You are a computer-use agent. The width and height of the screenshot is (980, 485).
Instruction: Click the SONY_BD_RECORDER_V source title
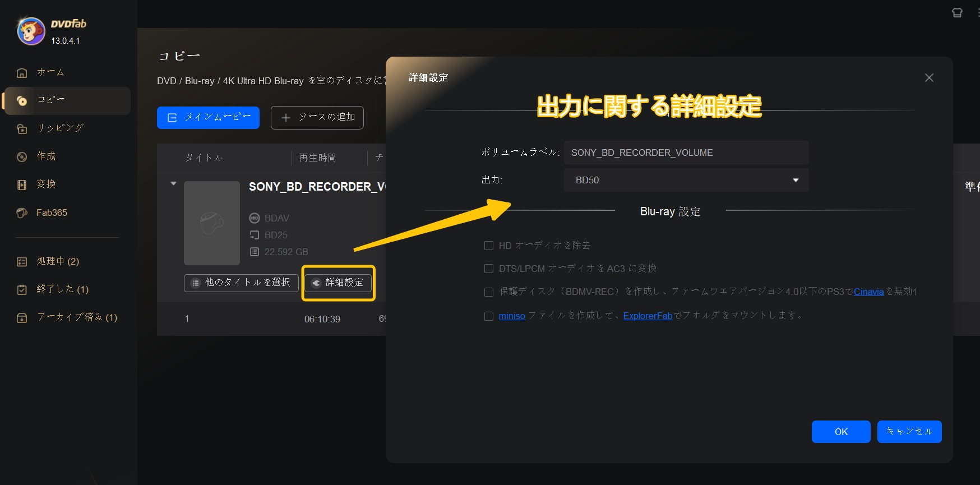317,187
